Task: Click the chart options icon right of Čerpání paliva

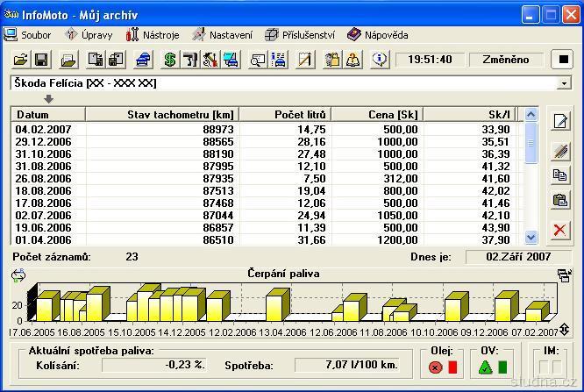Action: click(564, 274)
